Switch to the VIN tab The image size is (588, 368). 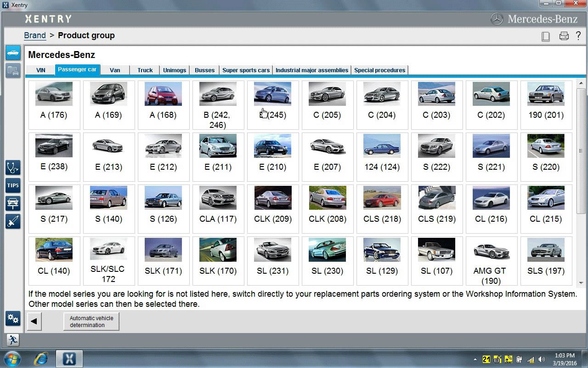click(x=41, y=70)
